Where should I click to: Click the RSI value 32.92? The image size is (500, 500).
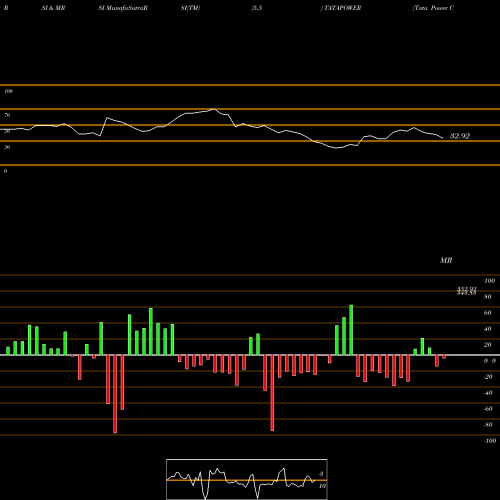[460, 136]
